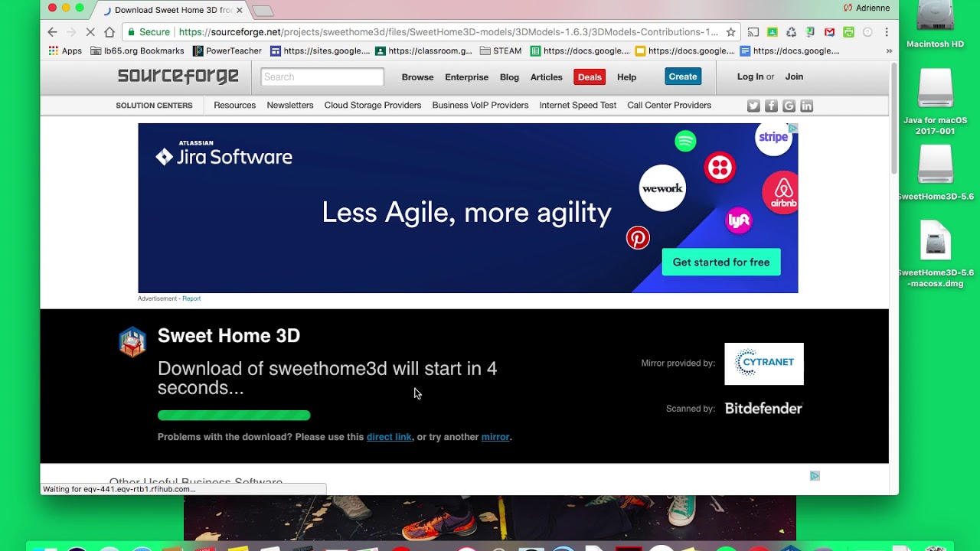This screenshot has width=980, height=551.
Task: Click the green download progress bar
Action: pos(234,416)
